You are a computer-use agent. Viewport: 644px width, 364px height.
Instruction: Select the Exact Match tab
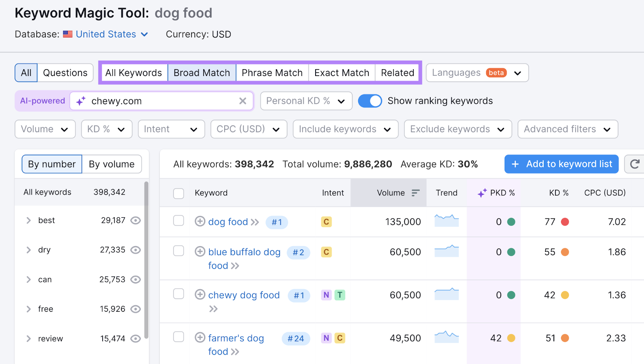(341, 73)
